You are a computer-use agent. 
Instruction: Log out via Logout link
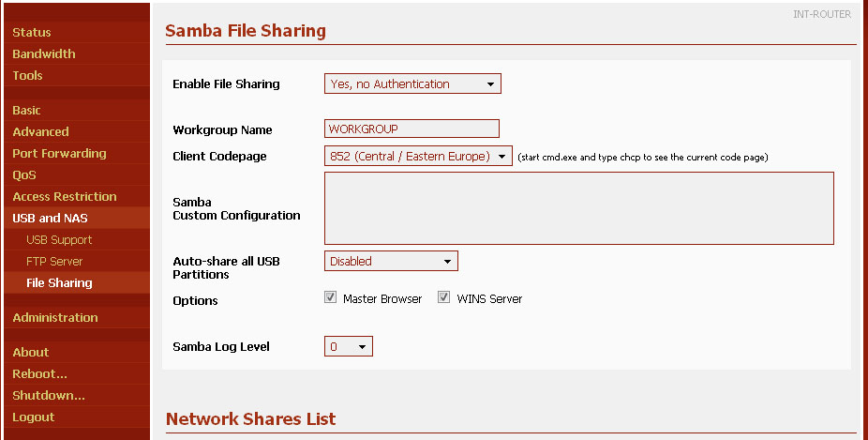pos(77,417)
